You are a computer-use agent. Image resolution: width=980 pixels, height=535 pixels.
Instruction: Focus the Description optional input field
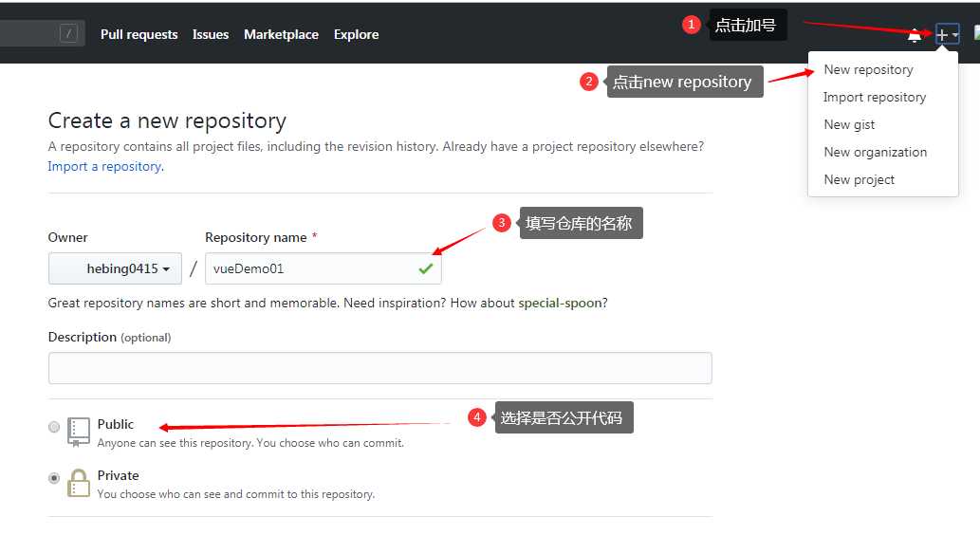380,368
